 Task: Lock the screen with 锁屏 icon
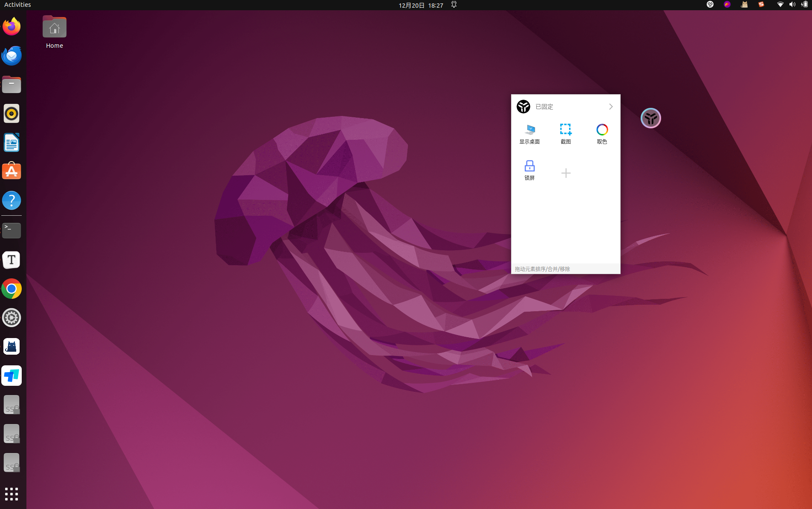529,170
